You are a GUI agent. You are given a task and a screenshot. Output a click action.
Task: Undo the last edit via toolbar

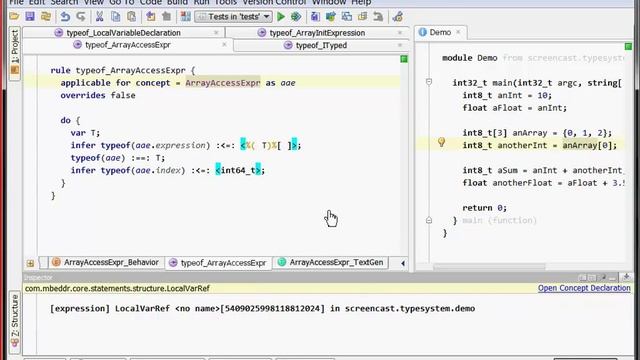tap(65, 16)
